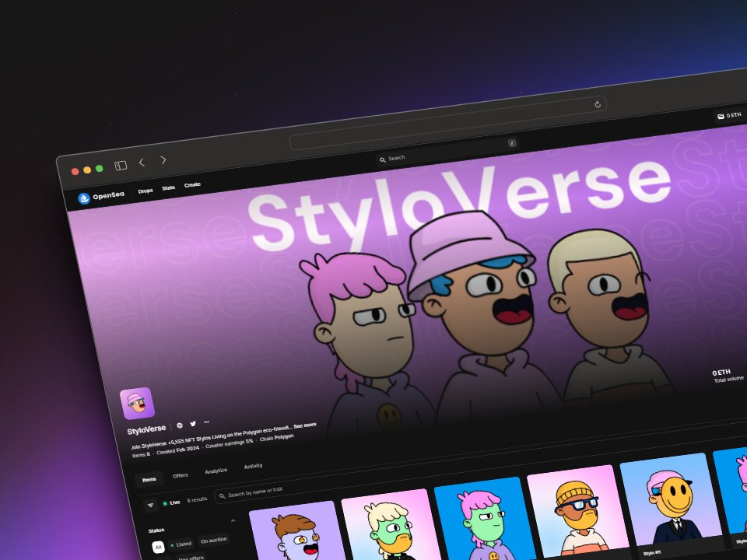Click the OpenSea wordmark text
This screenshot has width=747, height=560.
[x=109, y=195]
